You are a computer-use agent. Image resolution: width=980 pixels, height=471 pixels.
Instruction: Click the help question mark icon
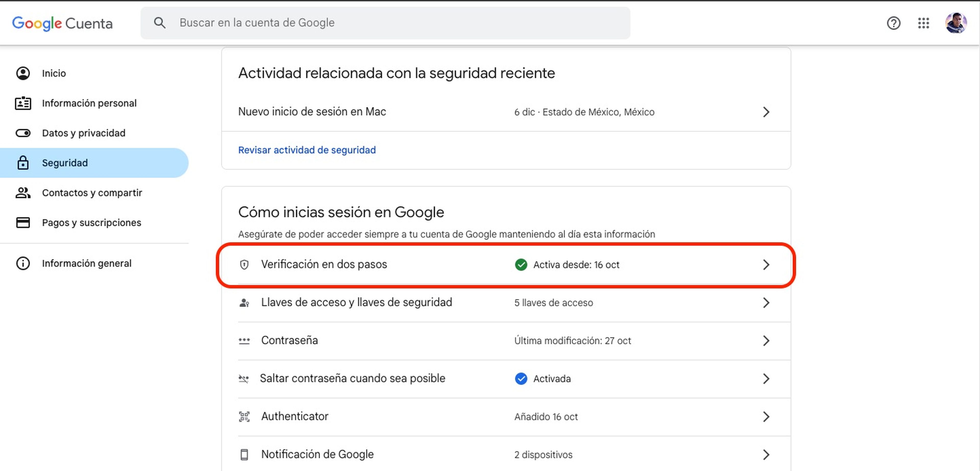point(893,23)
